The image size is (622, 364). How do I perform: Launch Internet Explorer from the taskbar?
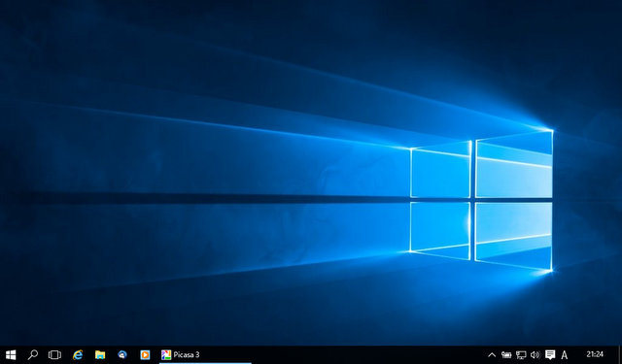78,355
